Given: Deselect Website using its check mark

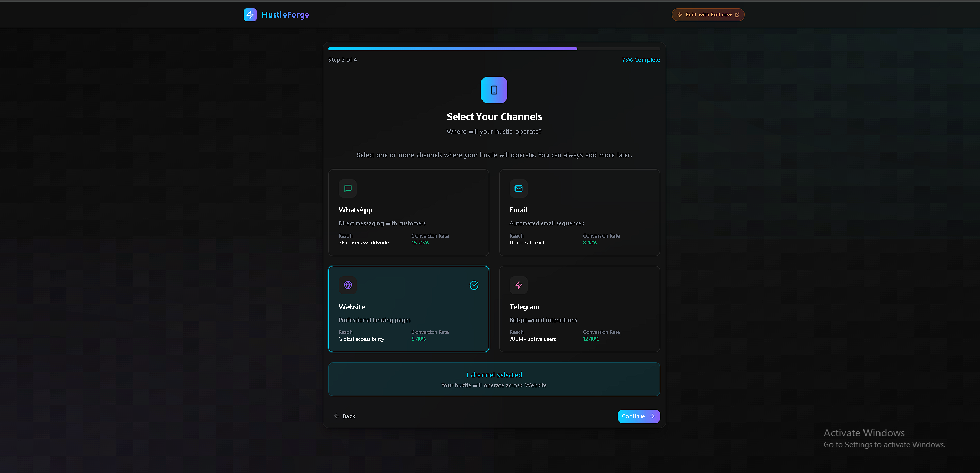Looking at the screenshot, I should pos(474,285).
